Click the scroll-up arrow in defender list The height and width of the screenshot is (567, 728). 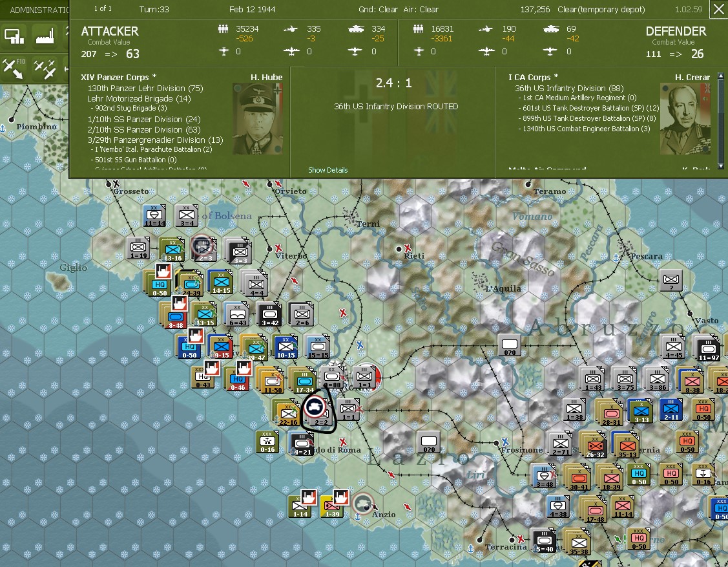tap(721, 75)
